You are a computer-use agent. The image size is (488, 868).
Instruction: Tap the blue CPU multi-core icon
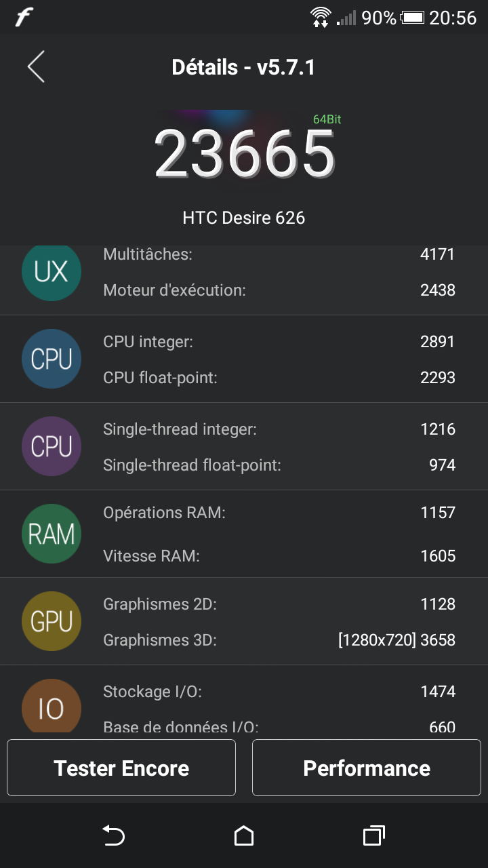(52, 359)
